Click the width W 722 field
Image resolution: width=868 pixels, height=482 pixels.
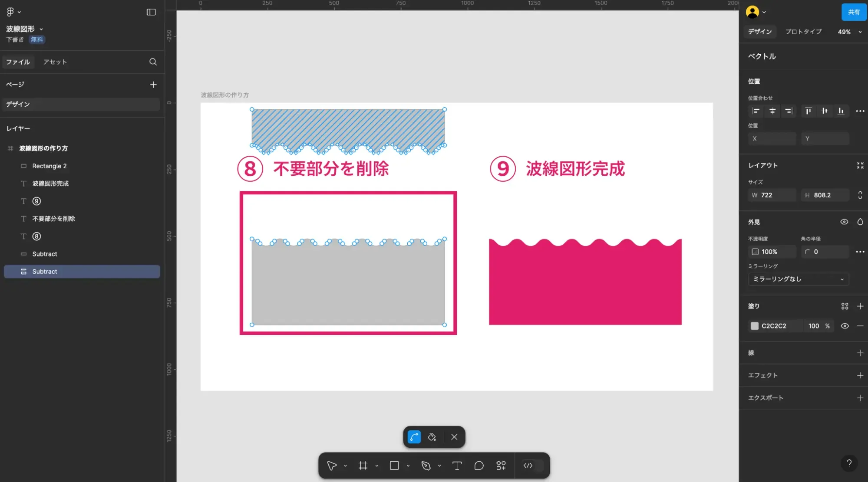(x=772, y=195)
